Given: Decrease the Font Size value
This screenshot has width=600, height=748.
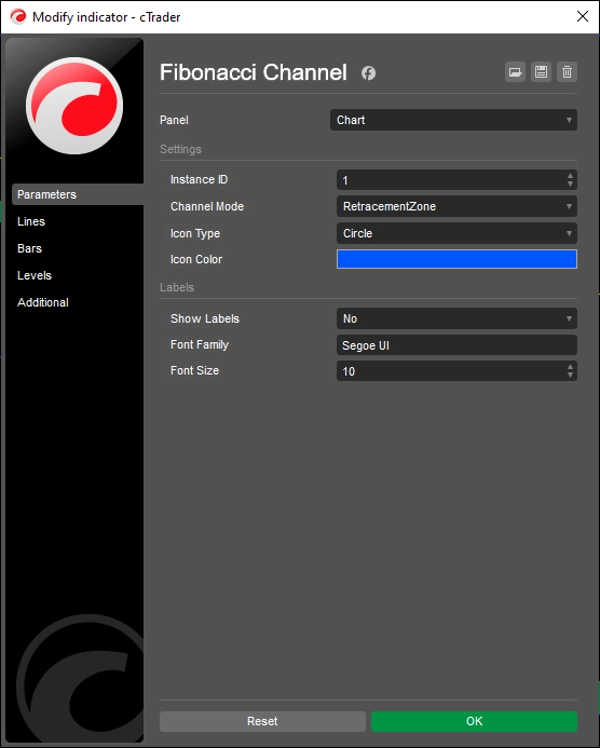Looking at the screenshot, I should click(570, 375).
